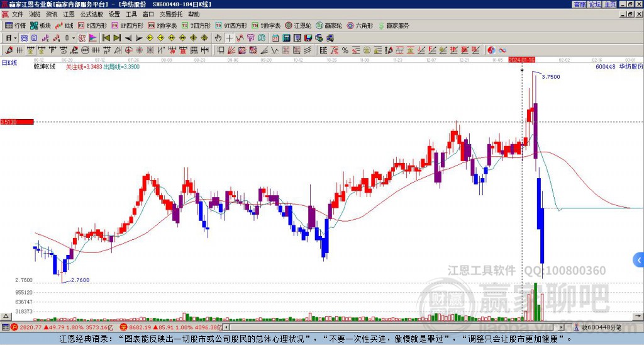Jump to first bar with skip-back arrow

(106, 38)
